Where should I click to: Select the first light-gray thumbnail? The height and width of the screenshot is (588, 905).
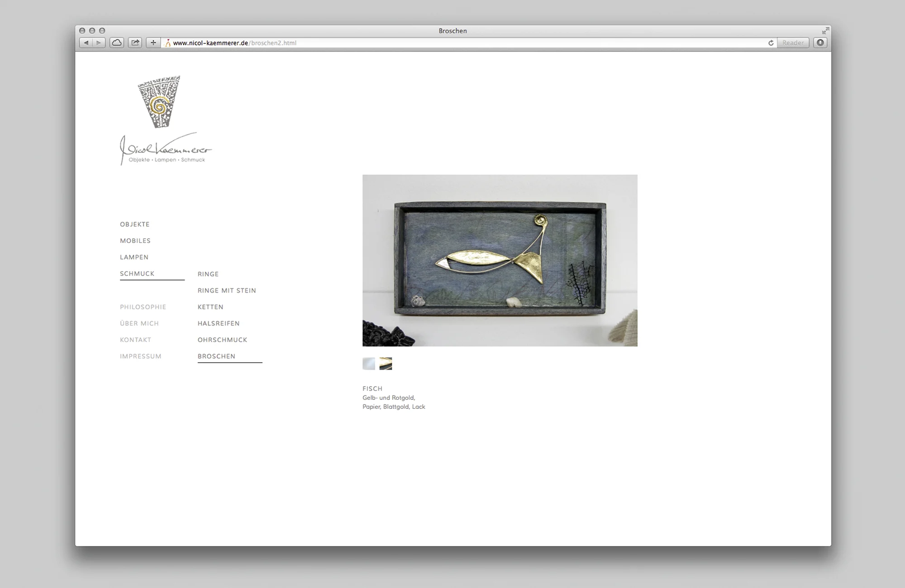coord(369,364)
